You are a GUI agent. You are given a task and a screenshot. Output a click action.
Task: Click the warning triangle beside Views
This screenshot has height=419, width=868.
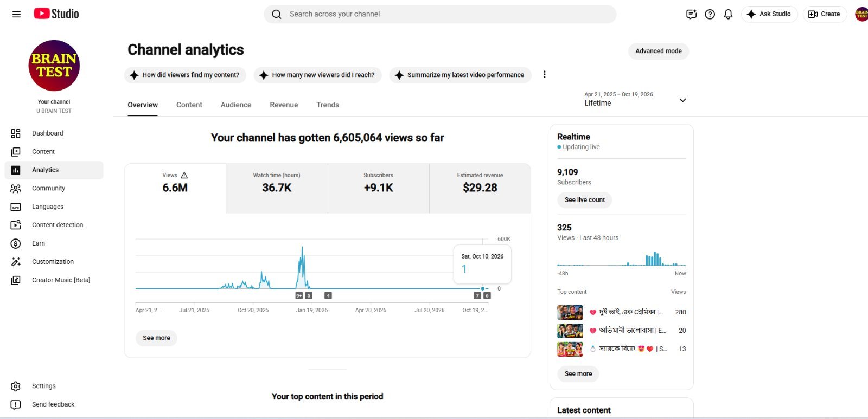pos(184,175)
